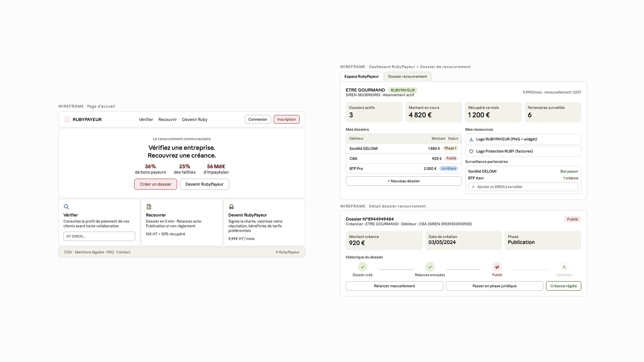644x362 pixels.
Task: Click the Phase 1 status badge
Action: 450,148
